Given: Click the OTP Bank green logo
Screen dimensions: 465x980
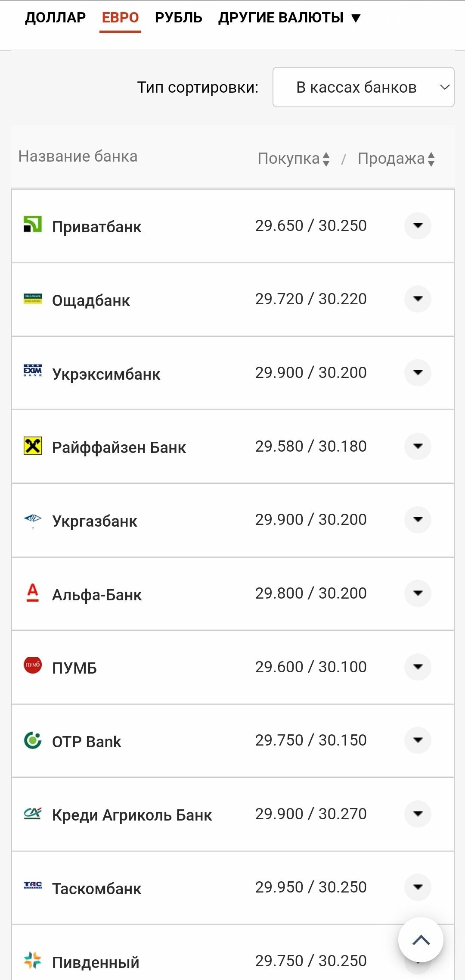Looking at the screenshot, I should coord(33,740).
